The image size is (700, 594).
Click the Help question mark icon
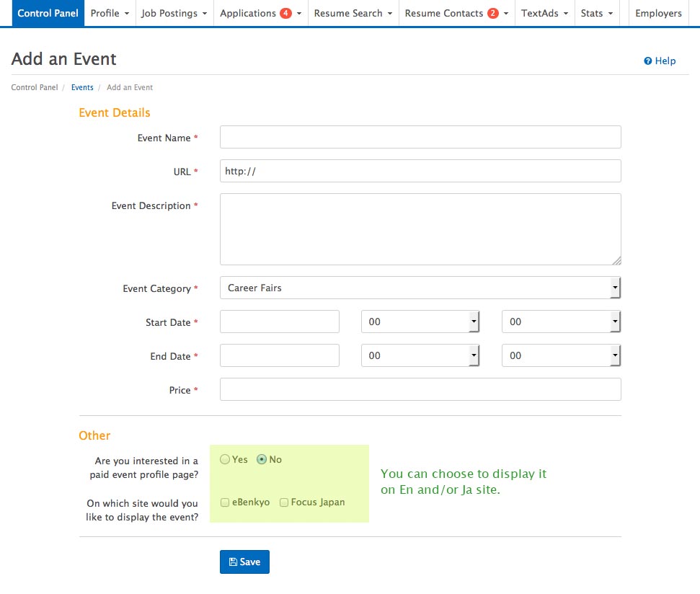pos(648,61)
